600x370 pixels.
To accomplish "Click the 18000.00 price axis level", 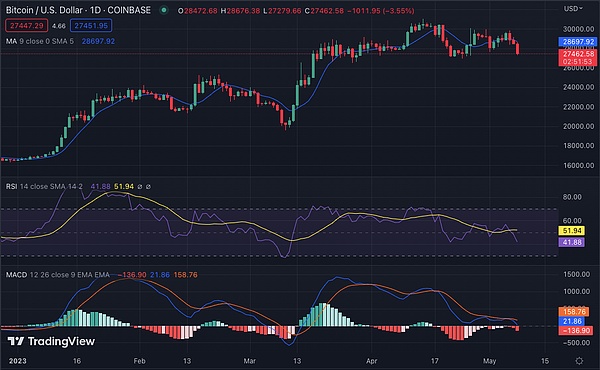I will pyautogui.click(x=578, y=145).
